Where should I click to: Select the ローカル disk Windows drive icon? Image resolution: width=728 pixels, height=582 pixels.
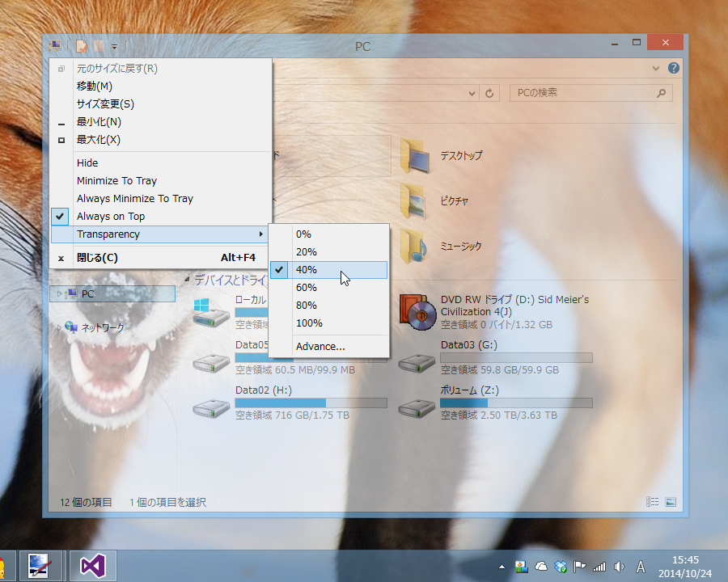click(x=211, y=313)
